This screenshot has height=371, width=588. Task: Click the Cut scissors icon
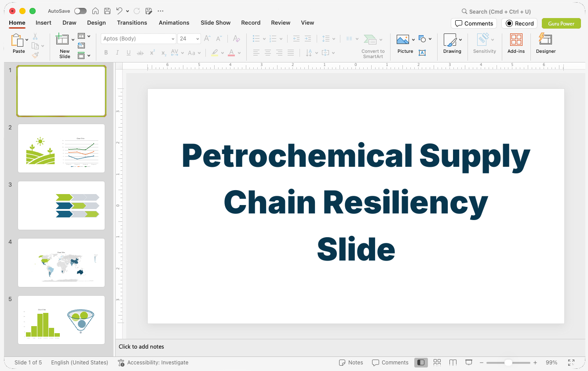click(35, 37)
